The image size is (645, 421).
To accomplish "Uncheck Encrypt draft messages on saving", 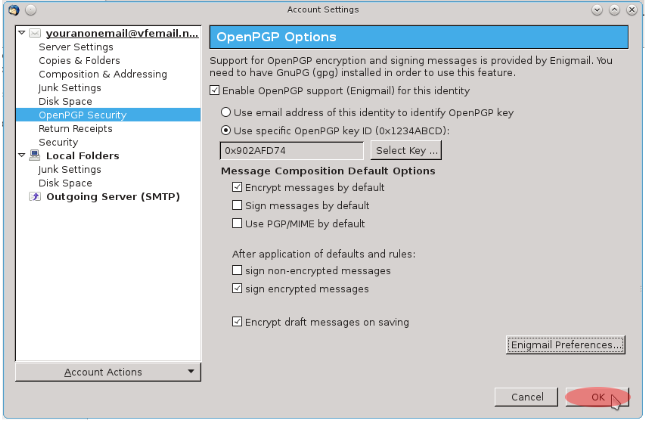I will tap(237, 322).
